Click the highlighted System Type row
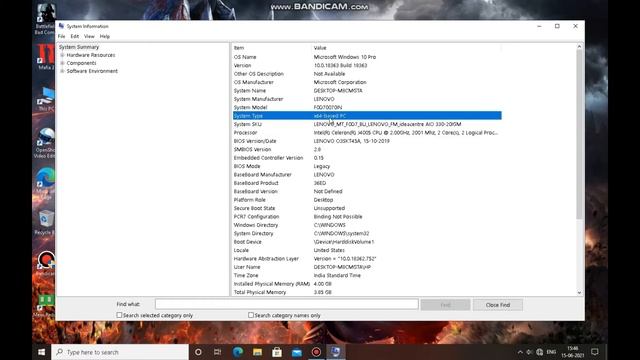640x360 pixels. click(x=367, y=116)
